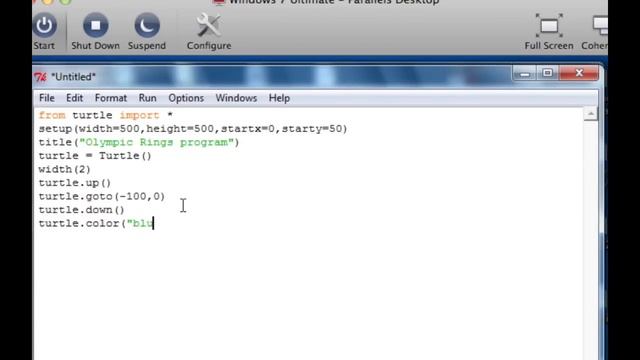
Task: Click the '*Untitled*' window title
Action: 73,77
